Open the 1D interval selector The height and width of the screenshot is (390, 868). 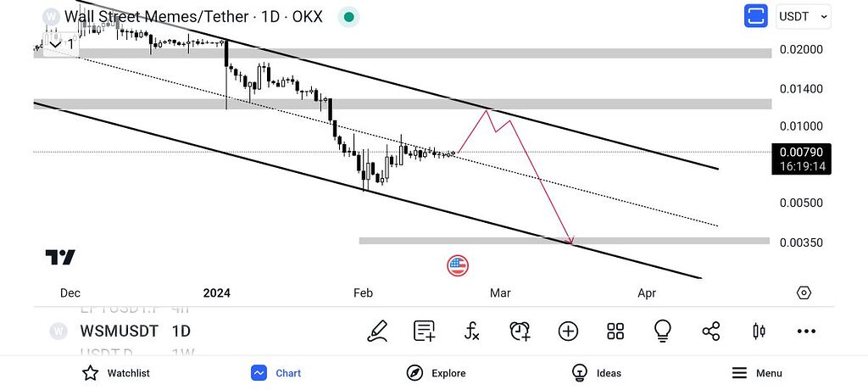[181, 331]
